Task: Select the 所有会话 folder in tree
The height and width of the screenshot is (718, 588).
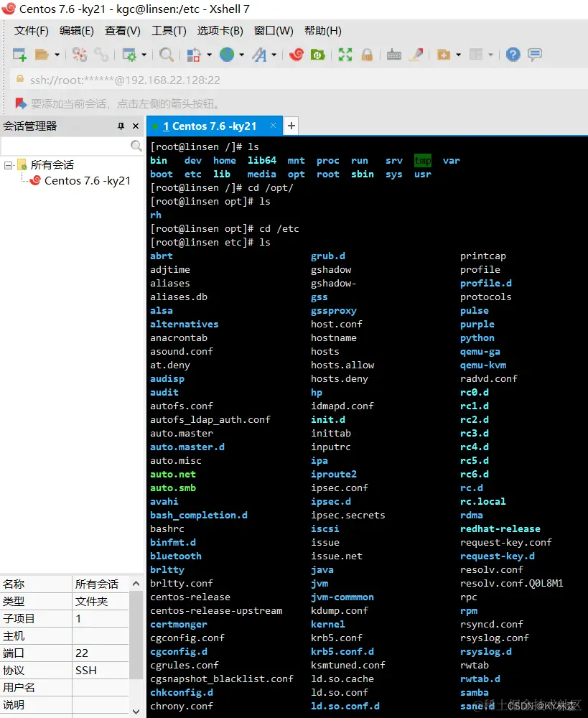Action: pyautogui.click(x=52, y=165)
